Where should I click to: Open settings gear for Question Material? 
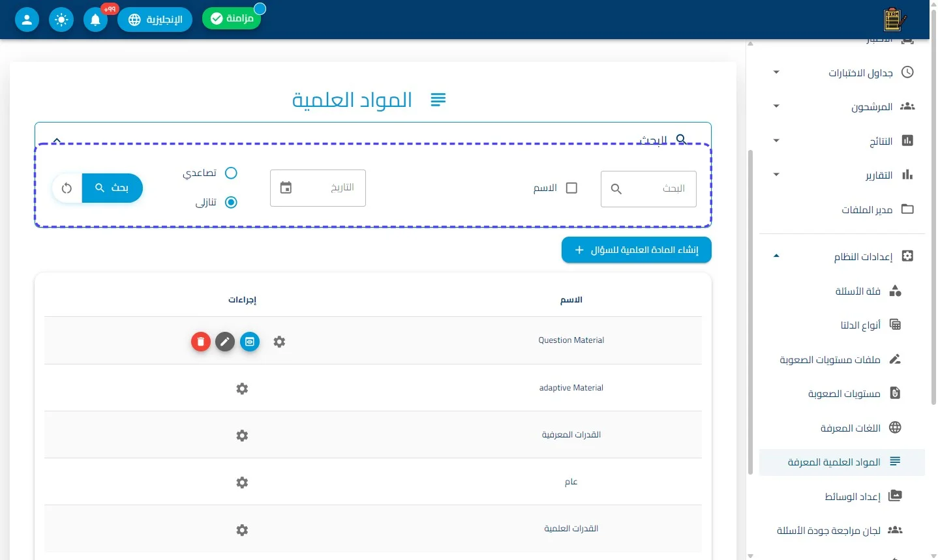[x=279, y=342]
